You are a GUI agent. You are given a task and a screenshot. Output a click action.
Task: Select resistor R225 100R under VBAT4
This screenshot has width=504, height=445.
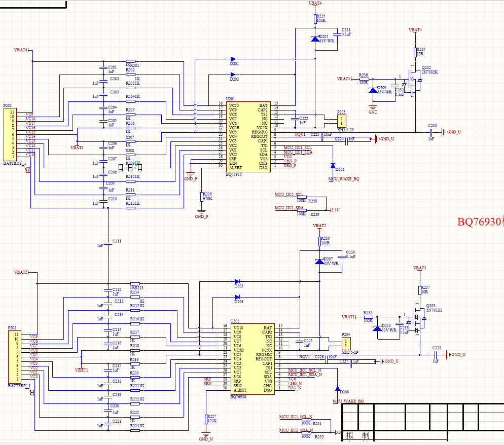point(315,19)
